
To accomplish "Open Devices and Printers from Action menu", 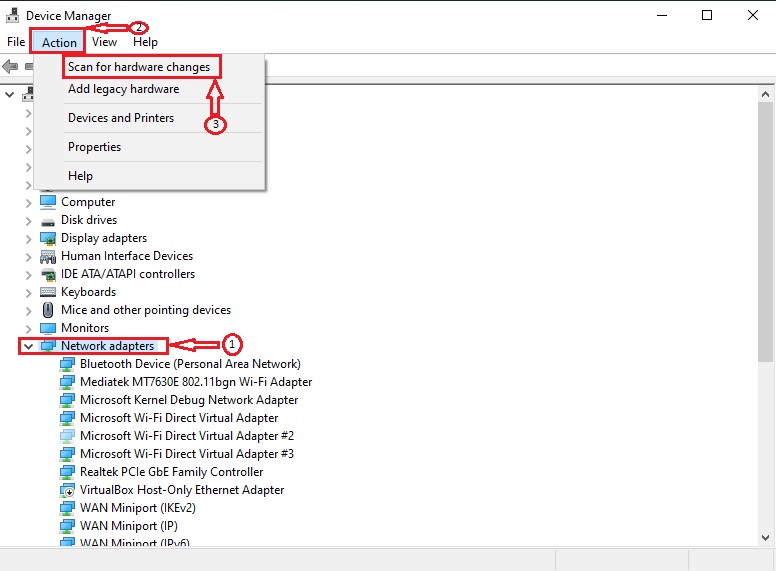I will tap(121, 118).
